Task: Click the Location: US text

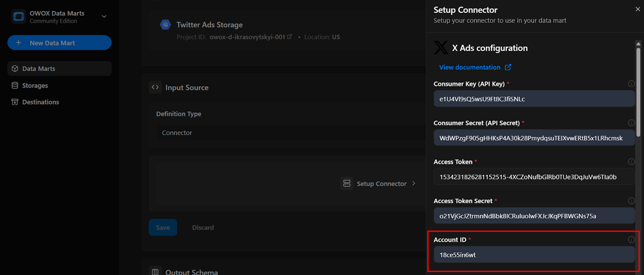Action: tap(322, 37)
